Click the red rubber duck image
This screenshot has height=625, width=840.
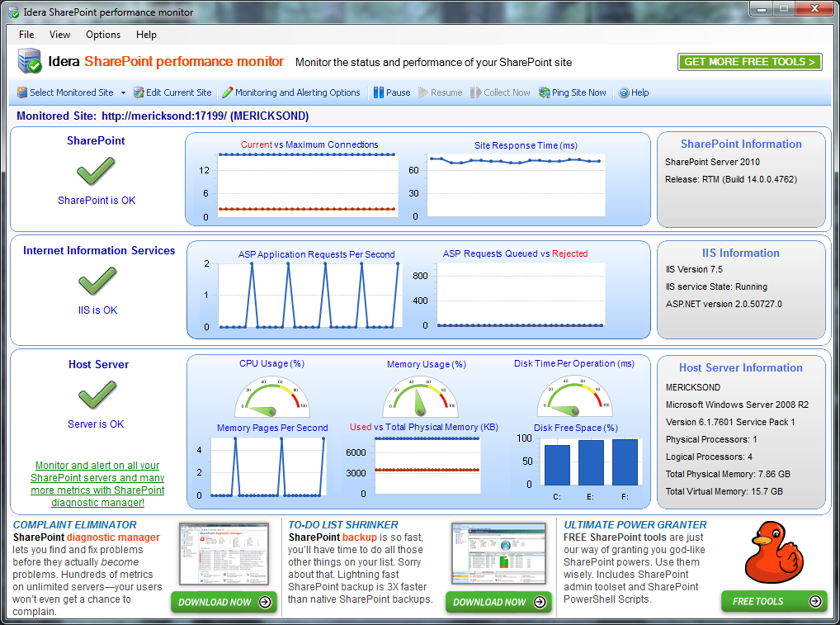774,552
